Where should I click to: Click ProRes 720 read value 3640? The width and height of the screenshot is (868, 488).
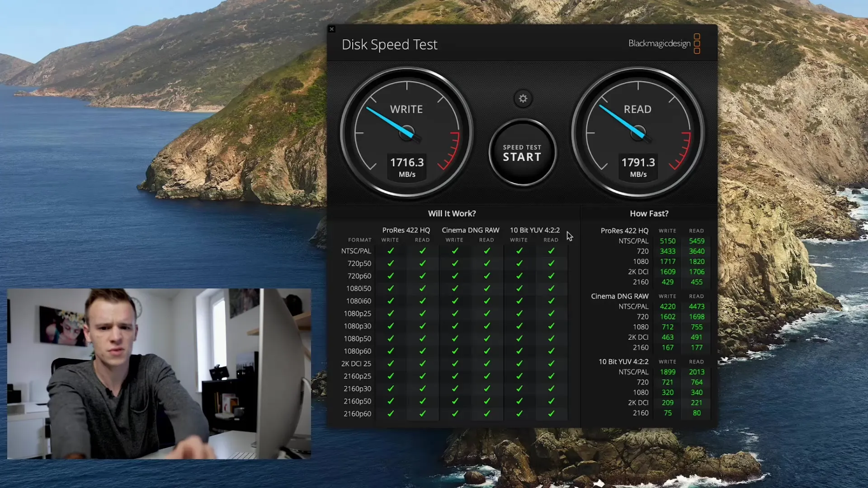click(x=697, y=251)
